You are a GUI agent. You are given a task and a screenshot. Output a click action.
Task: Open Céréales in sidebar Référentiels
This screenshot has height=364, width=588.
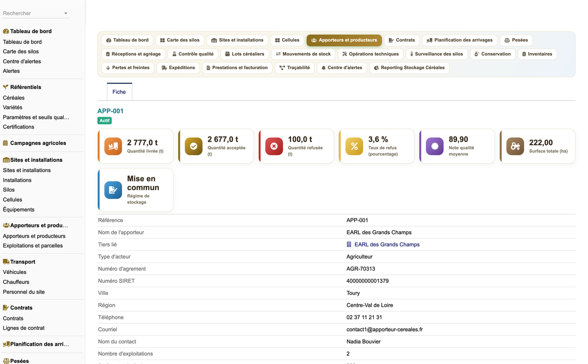14,98
